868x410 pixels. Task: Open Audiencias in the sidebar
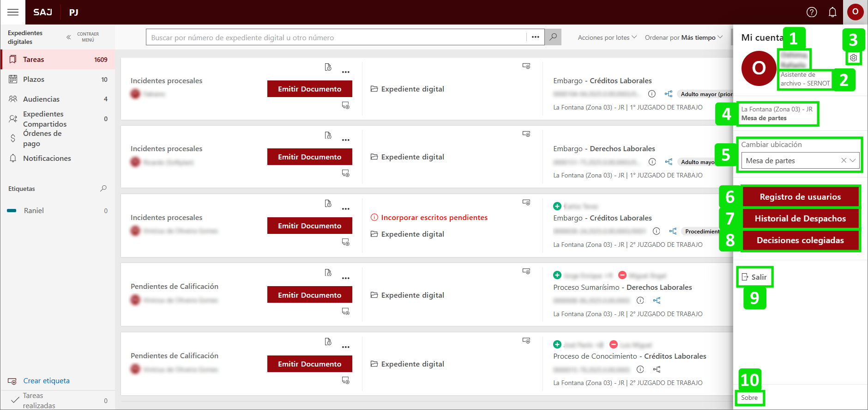pyautogui.click(x=41, y=99)
